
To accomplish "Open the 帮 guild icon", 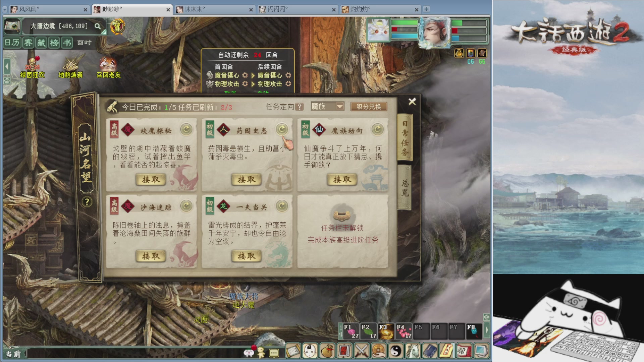I will point(464,351).
